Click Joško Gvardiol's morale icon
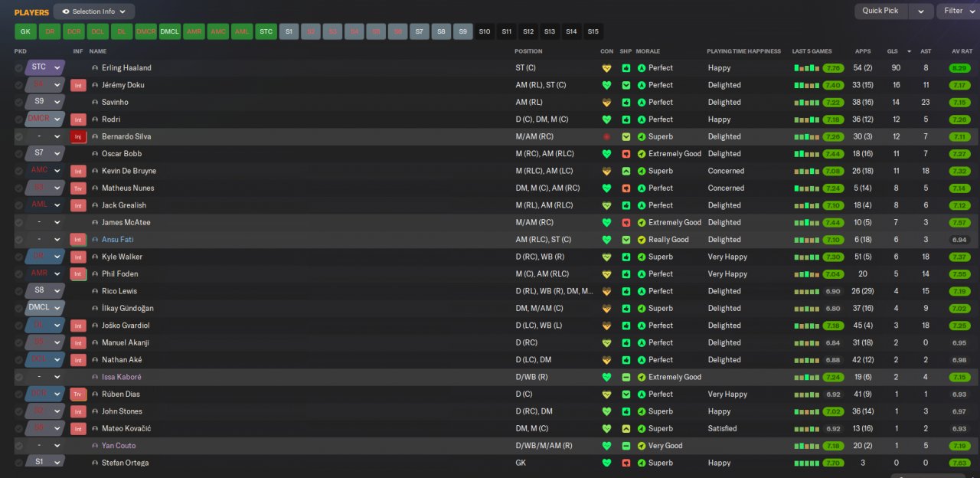Screen dimensions: 980x478 tap(642, 326)
